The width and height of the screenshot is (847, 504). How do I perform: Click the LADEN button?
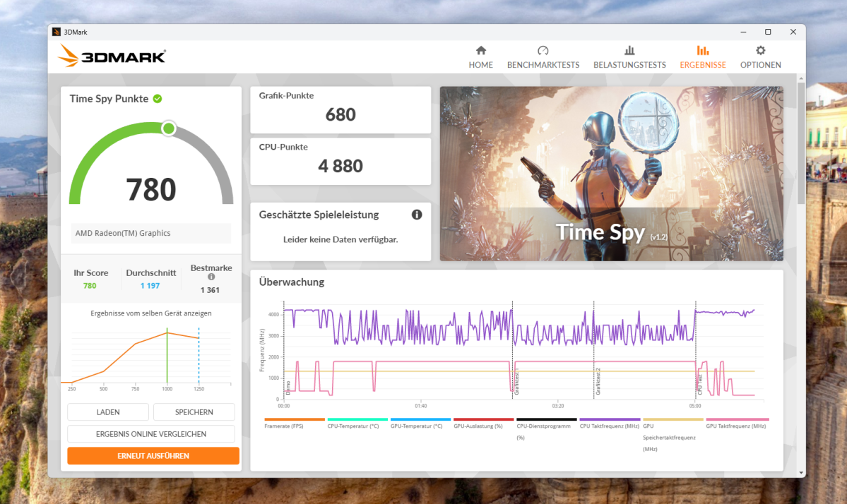[x=108, y=412]
